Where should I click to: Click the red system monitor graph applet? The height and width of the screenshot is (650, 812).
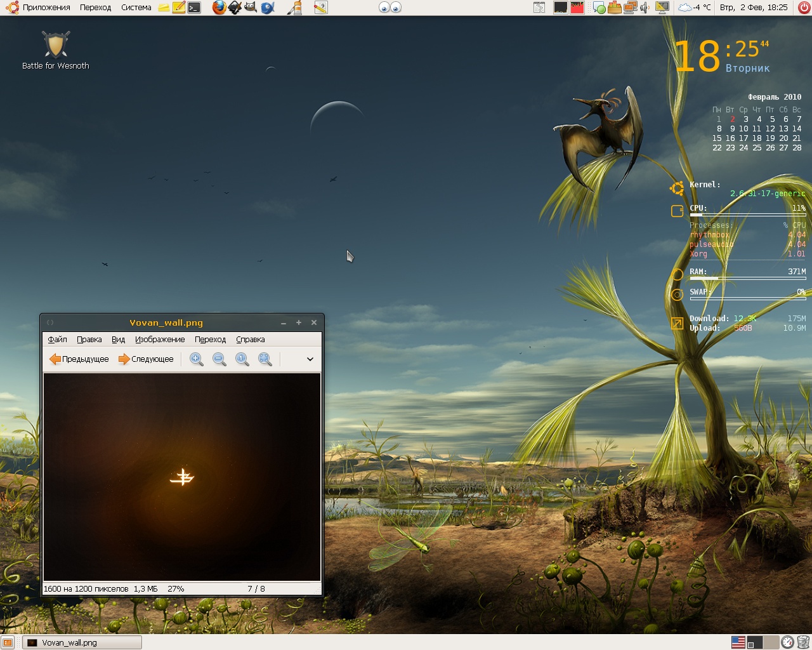577,8
